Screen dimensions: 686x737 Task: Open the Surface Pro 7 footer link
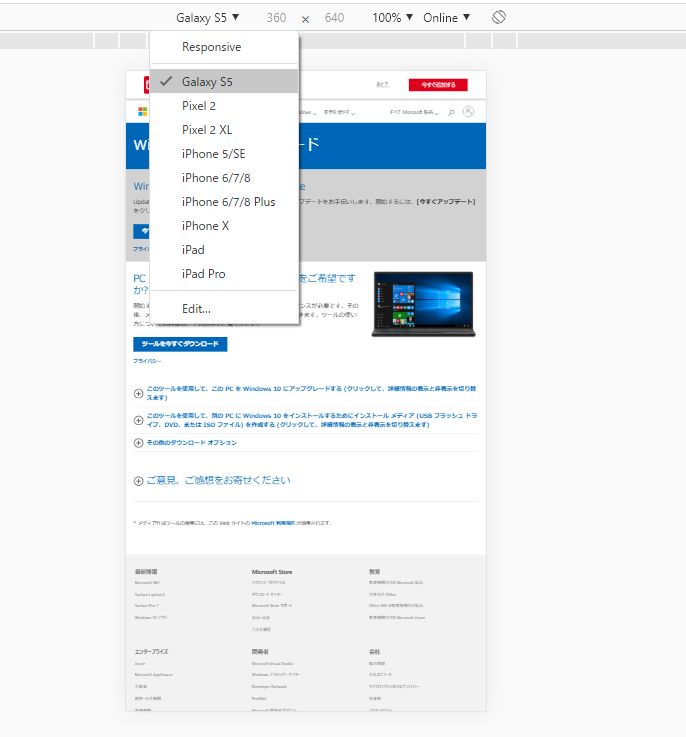tap(147, 606)
